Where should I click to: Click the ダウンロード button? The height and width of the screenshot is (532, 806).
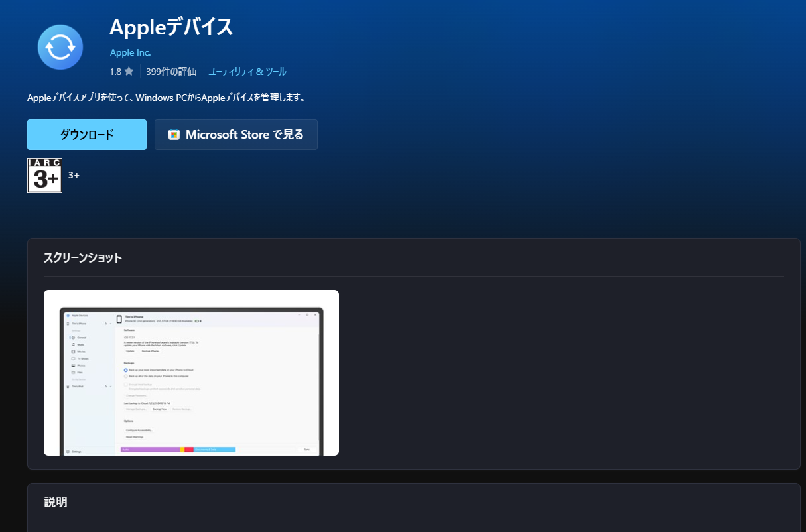coord(87,135)
